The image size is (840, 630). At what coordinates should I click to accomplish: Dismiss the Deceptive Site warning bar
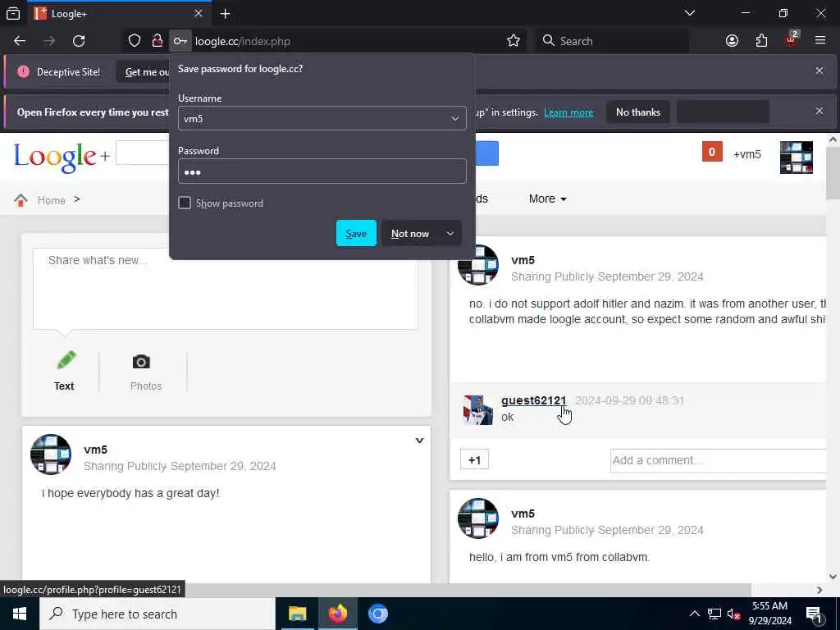[x=819, y=71]
